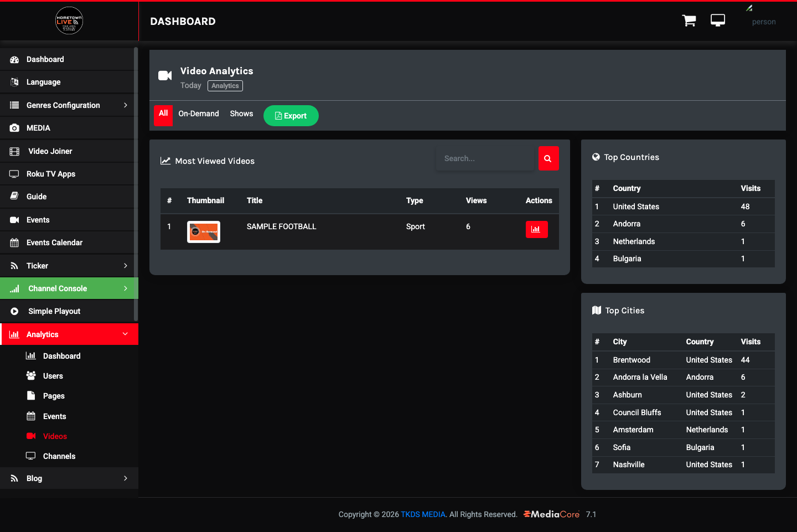This screenshot has height=532, width=797.
Task: Click Bulgaria in Top Countries table
Action: (x=627, y=259)
